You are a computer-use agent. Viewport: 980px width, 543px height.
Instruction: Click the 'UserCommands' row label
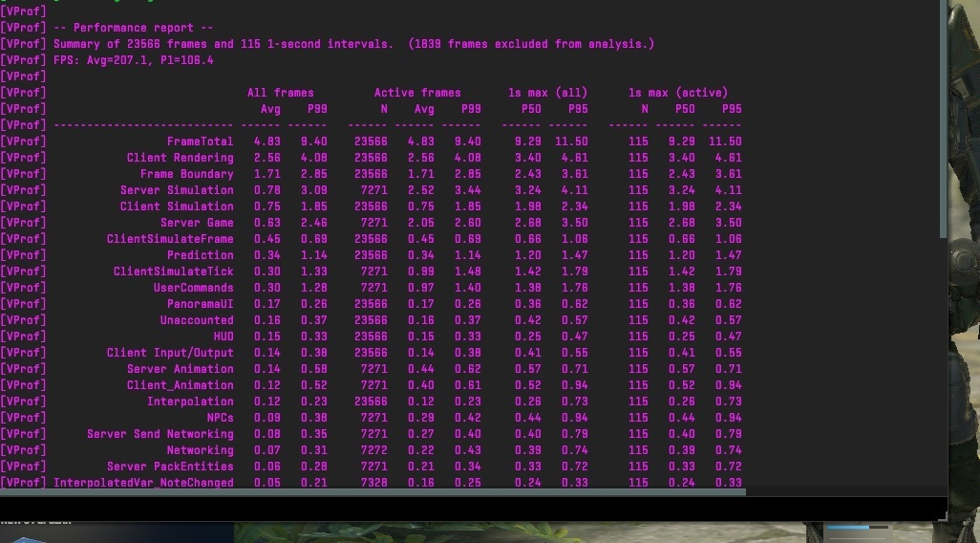194,289
